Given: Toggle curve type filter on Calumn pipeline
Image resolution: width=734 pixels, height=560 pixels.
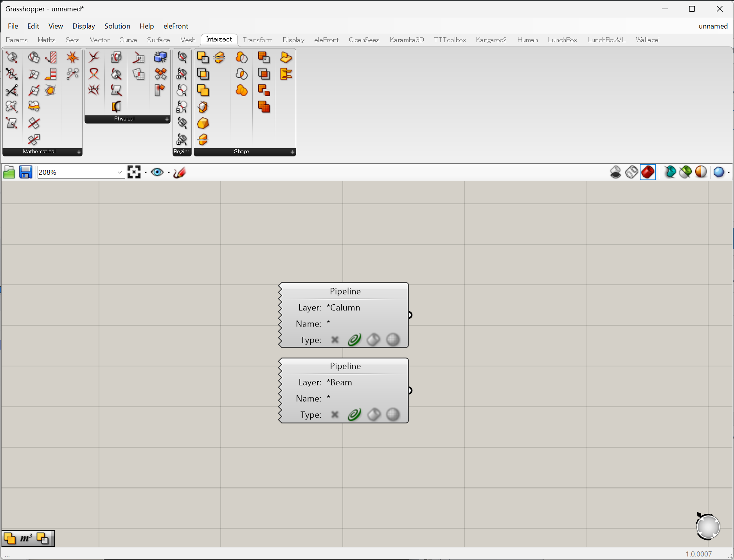Looking at the screenshot, I should coord(354,340).
